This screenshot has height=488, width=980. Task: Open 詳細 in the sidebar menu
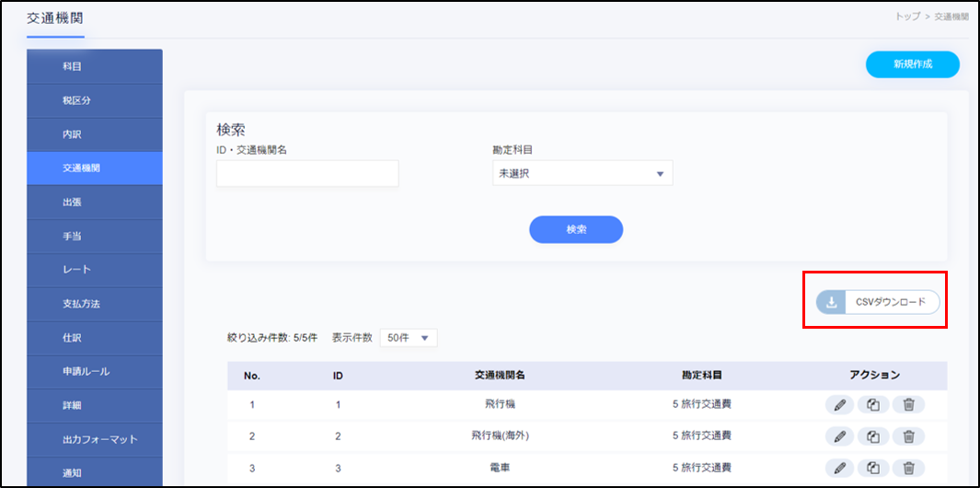[95, 405]
